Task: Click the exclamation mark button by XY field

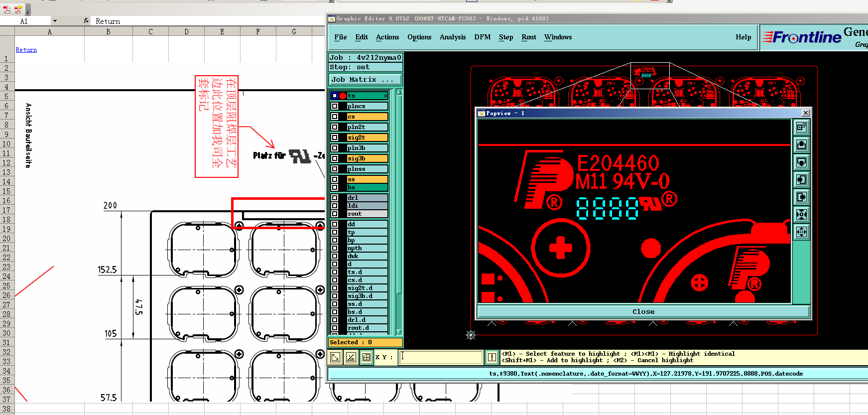Action: pyautogui.click(x=492, y=357)
